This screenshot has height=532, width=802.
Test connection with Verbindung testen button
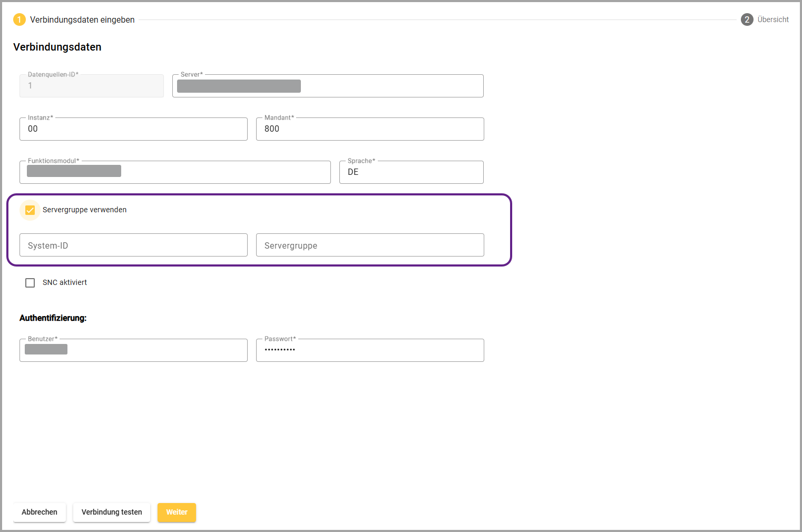click(x=112, y=512)
